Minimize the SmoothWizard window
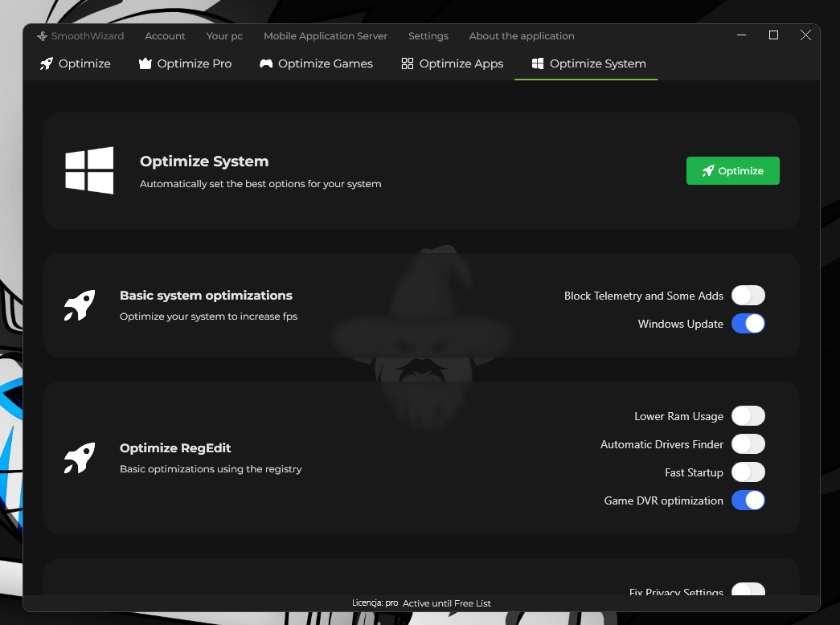 pyautogui.click(x=741, y=35)
